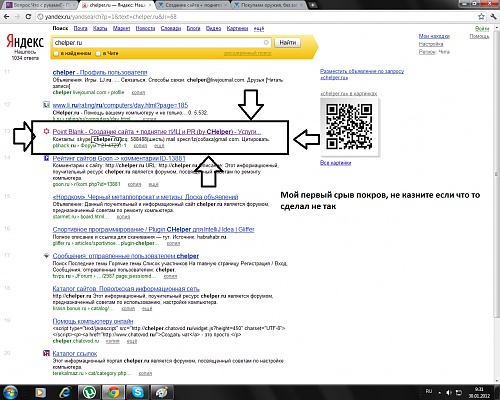Open Карты in the Yandex top navigation
Screen dimensions: 500x400
pos(100,28)
